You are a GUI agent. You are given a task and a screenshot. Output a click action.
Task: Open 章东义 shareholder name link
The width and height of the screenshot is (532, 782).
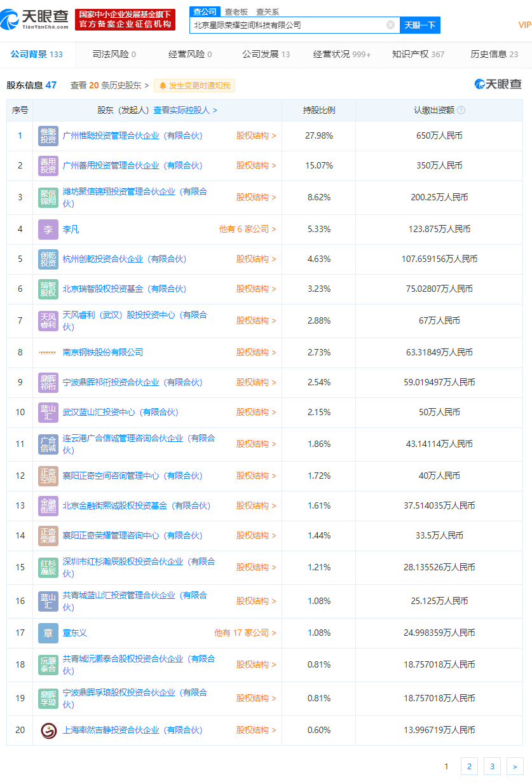point(75,633)
